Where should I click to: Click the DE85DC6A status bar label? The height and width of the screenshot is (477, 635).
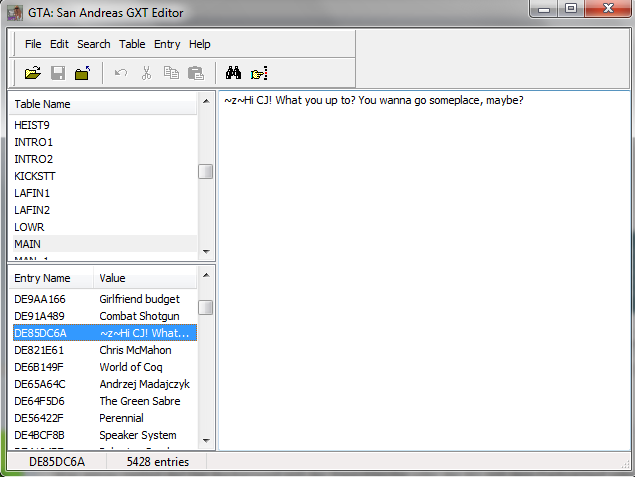tap(57, 462)
